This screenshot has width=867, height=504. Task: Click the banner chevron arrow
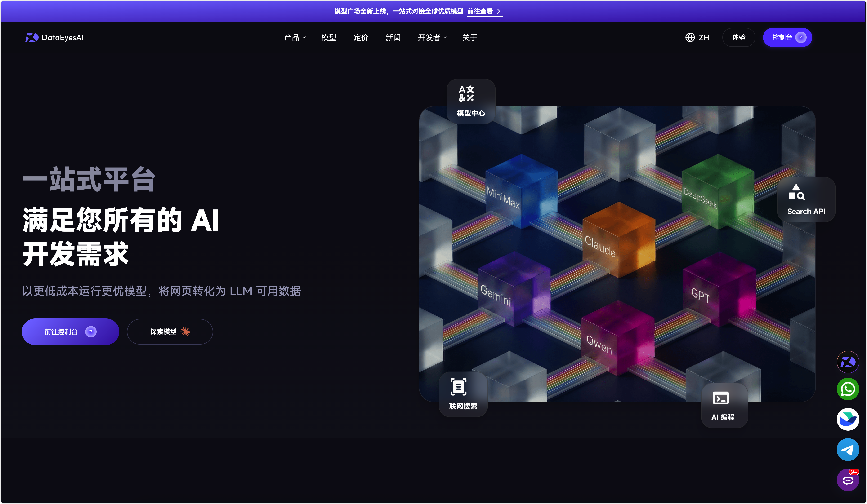pos(499,11)
